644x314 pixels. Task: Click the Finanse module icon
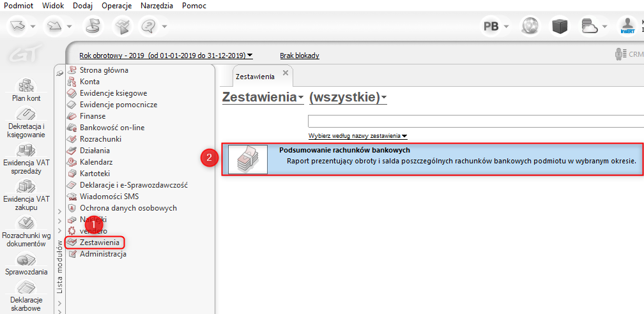coord(72,116)
